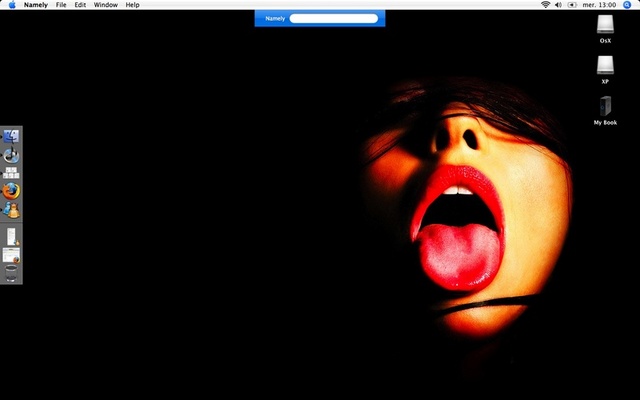Screen dimensions: 640x400
Task: Click the OsX drive label
Action: pos(605,41)
